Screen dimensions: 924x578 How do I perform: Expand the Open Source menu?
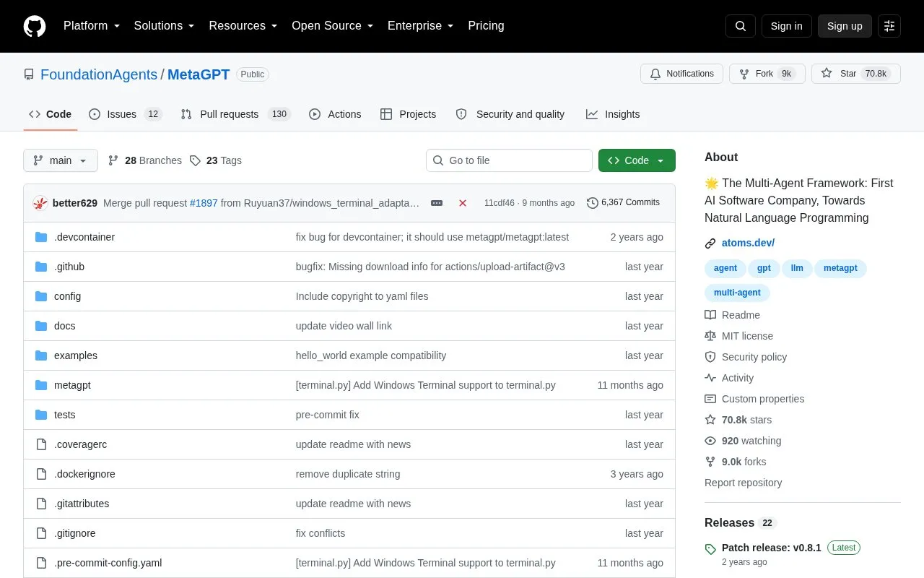pyautogui.click(x=332, y=26)
